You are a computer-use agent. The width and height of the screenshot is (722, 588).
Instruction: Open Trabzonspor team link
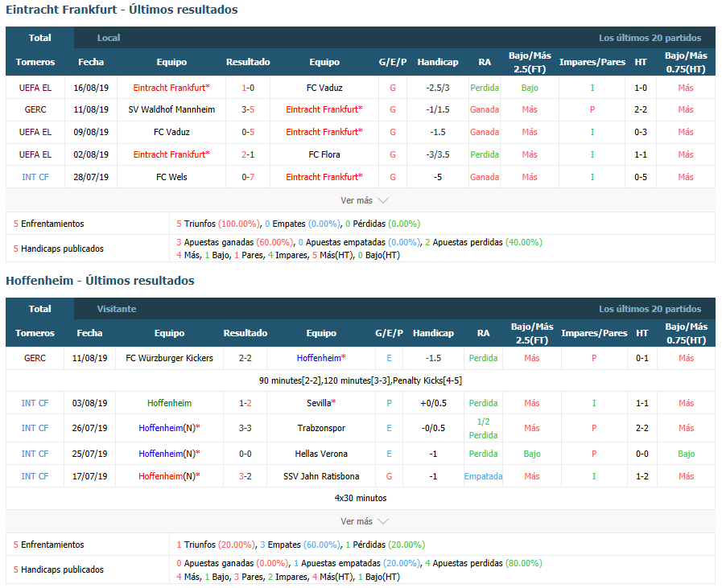321,428
